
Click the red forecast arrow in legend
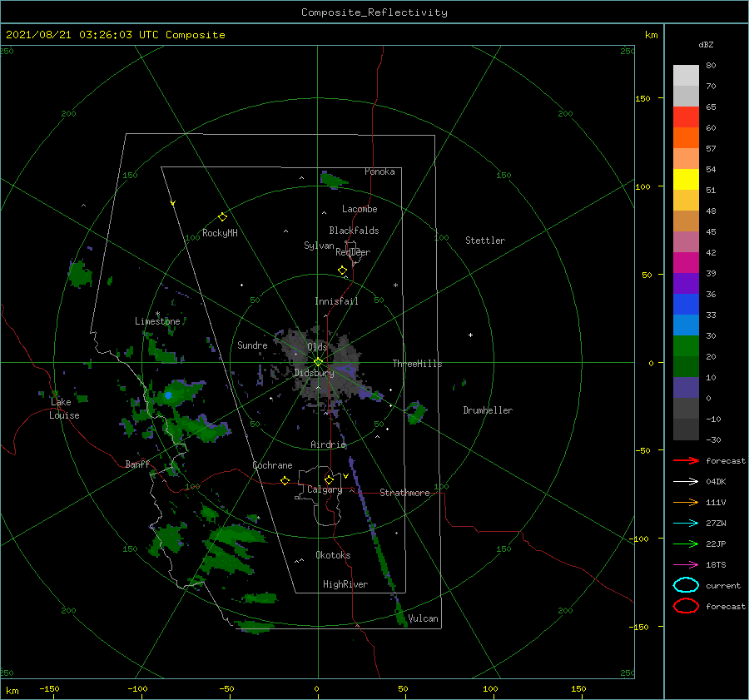tap(686, 460)
